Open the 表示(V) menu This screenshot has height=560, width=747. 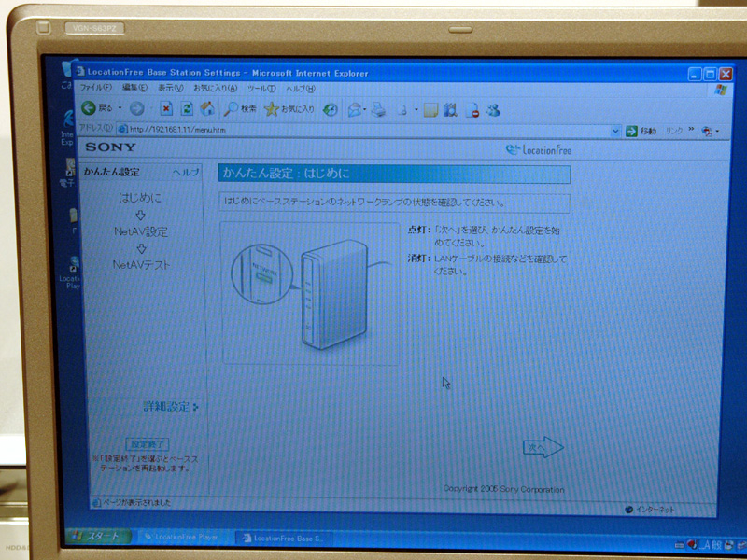[x=171, y=89]
